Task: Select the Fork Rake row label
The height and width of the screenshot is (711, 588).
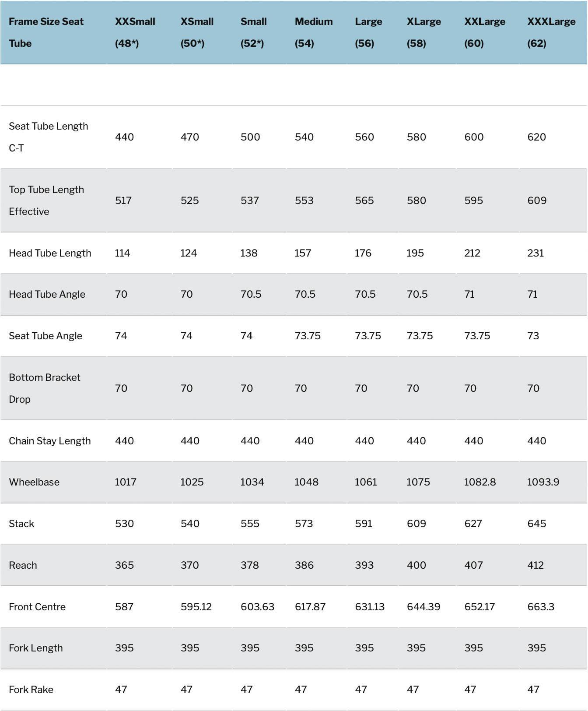Action: tap(31, 690)
